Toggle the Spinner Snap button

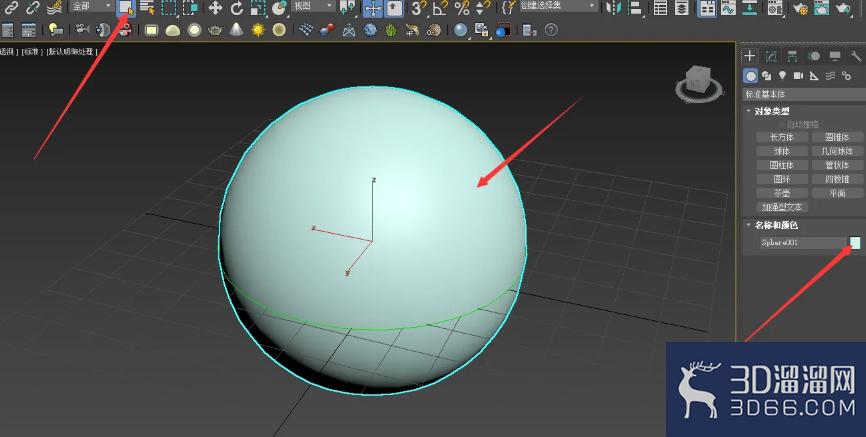483,8
